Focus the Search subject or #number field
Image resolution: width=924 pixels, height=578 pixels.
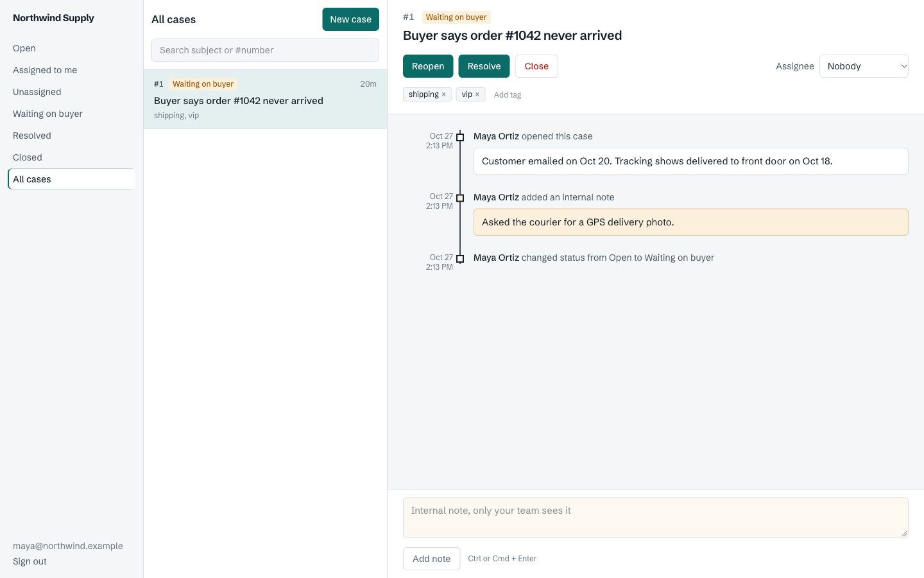pyautogui.click(x=265, y=50)
